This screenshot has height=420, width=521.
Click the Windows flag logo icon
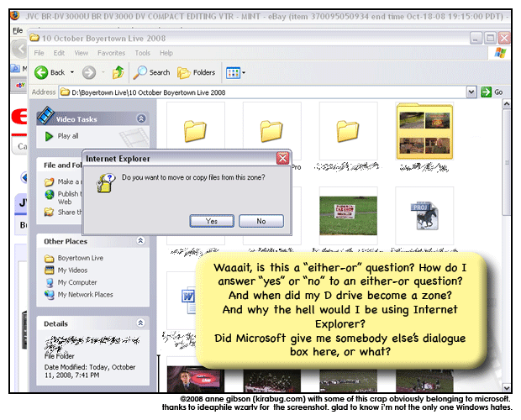pos(500,52)
